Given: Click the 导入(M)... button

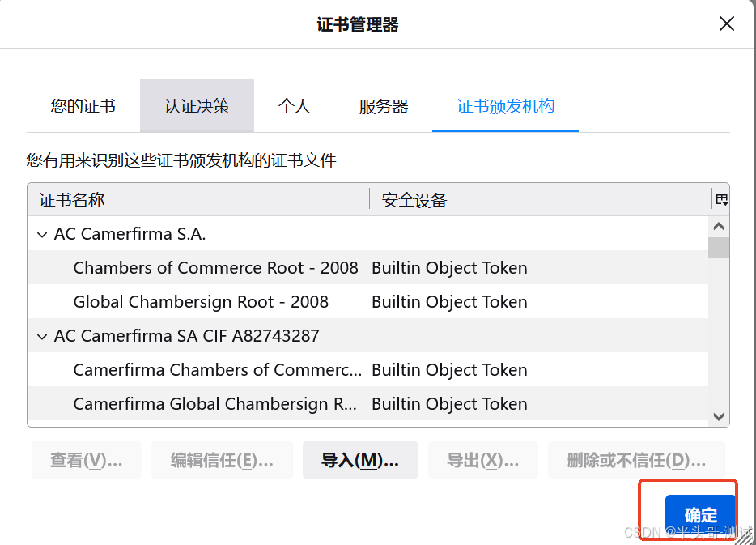Looking at the screenshot, I should tap(360, 460).
